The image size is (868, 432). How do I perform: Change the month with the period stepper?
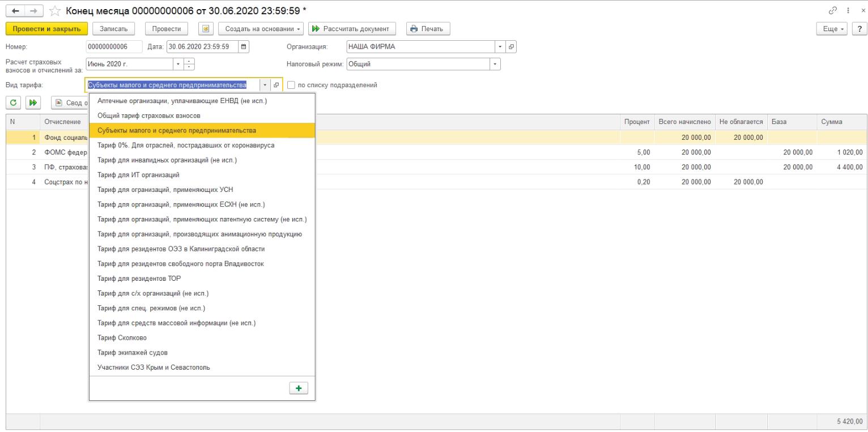click(190, 64)
